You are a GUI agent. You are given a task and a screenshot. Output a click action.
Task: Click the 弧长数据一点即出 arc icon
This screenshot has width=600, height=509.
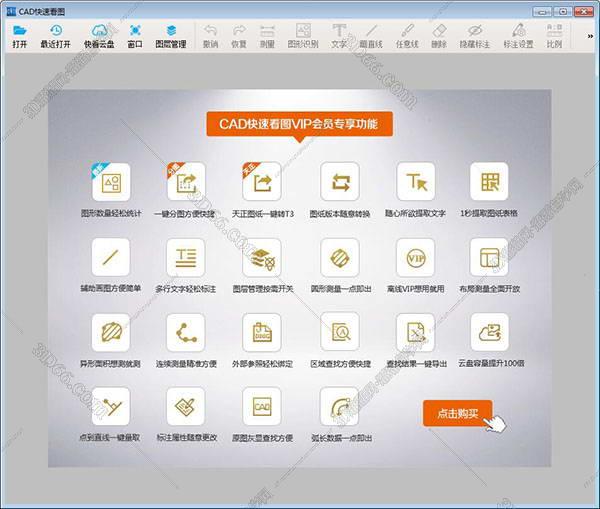click(x=339, y=406)
